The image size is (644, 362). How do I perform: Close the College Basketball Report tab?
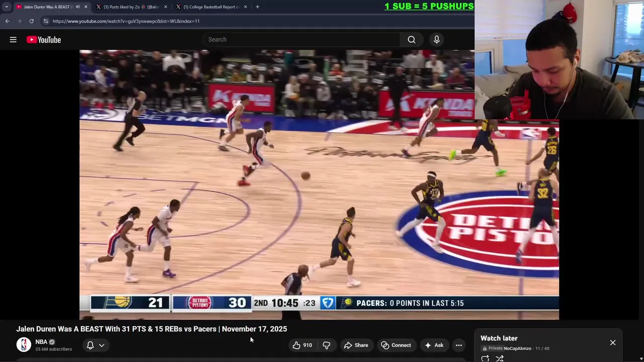click(x=246, y=7)
